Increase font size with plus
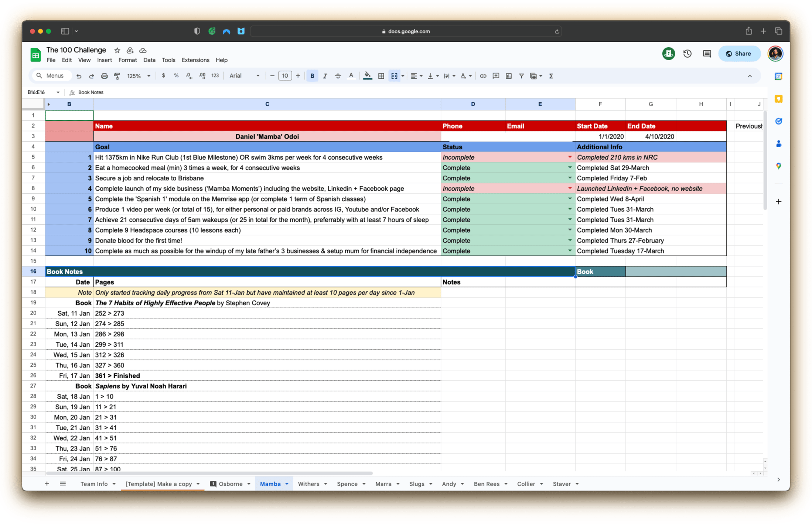 [298, 76]
